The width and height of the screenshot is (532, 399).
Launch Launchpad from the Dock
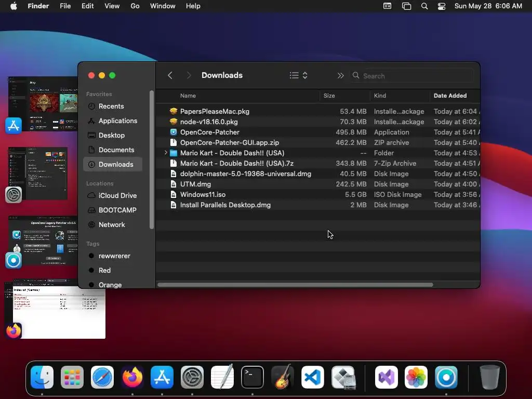tap(72, 377)
